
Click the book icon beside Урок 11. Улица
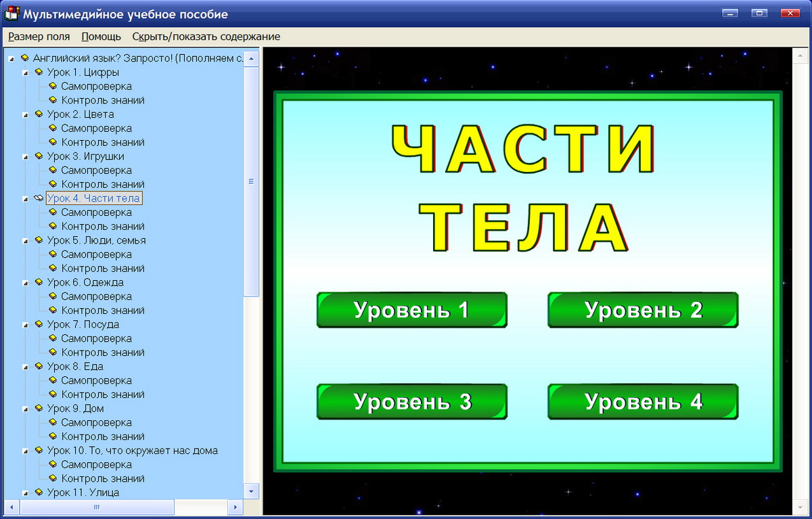pos(39,492)
